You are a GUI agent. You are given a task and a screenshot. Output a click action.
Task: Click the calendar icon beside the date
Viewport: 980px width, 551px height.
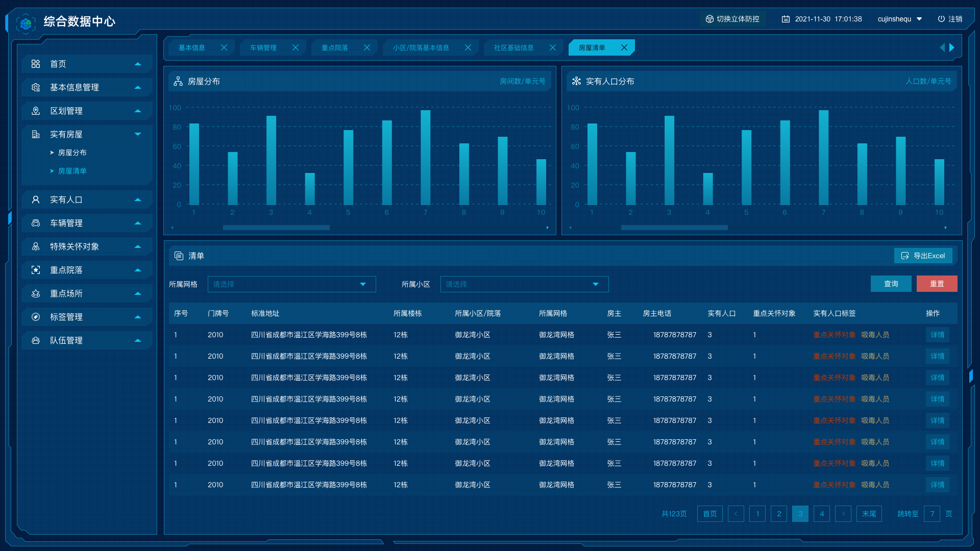[786, 19]
